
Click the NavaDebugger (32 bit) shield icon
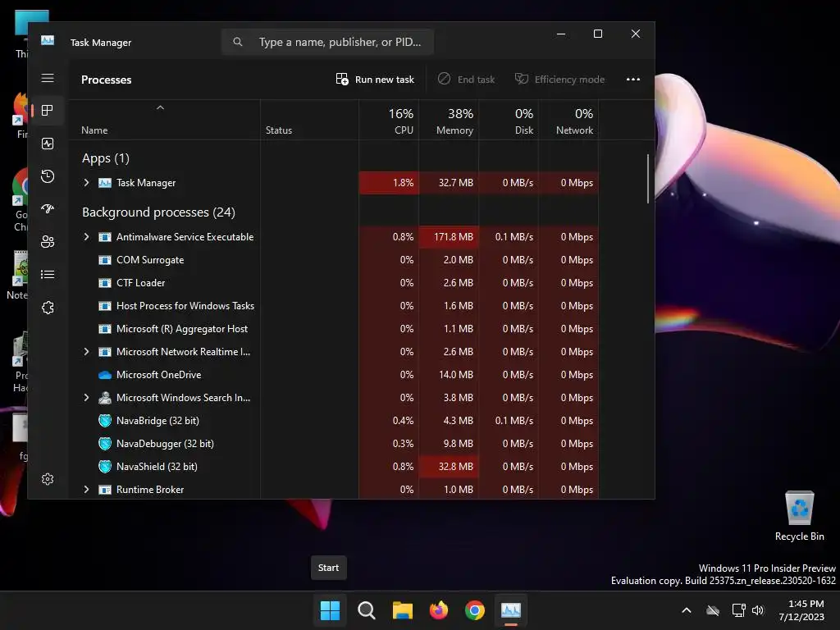(105, 444)
